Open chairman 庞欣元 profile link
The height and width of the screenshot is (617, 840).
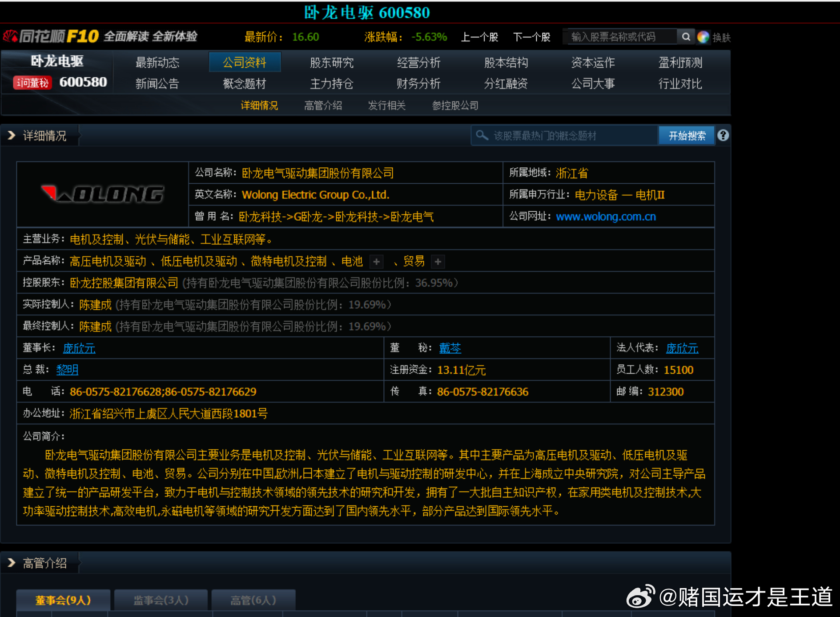click(x=79, y=348)
